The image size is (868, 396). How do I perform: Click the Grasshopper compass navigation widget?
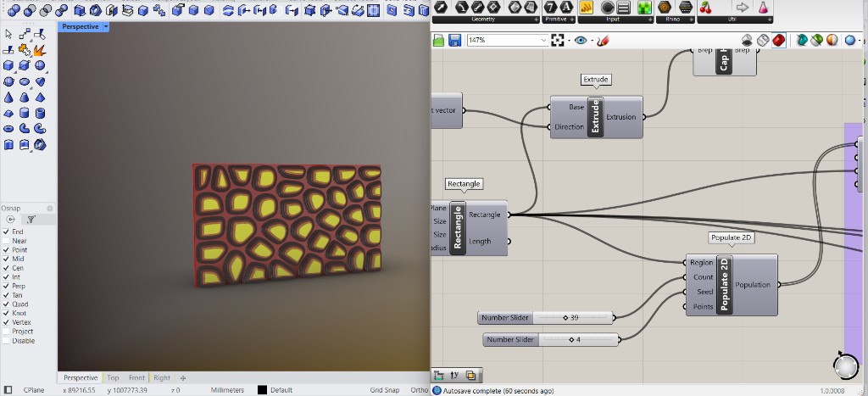846,366
